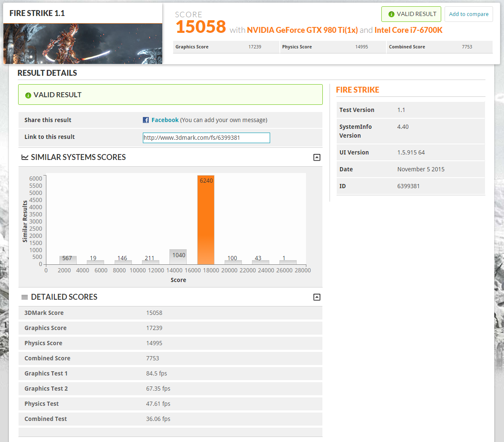Screen dimensions: 504x442
Task: Click the 567 bar in the chart
Action: pos(68,260)
